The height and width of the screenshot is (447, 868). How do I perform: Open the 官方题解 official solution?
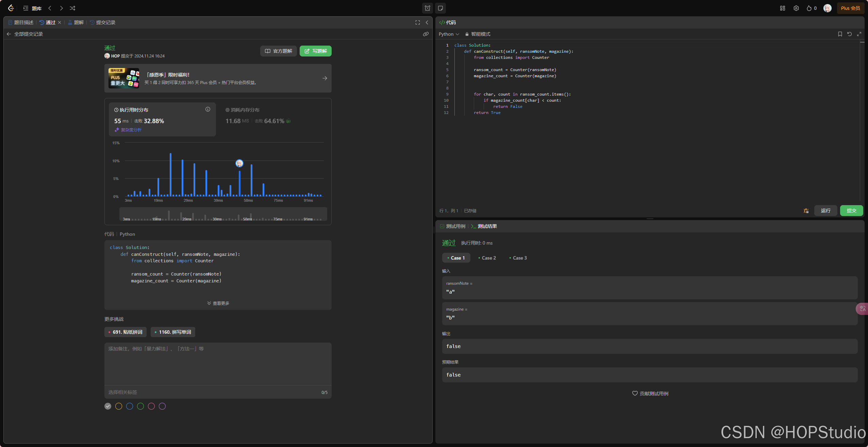pos(278,51)
